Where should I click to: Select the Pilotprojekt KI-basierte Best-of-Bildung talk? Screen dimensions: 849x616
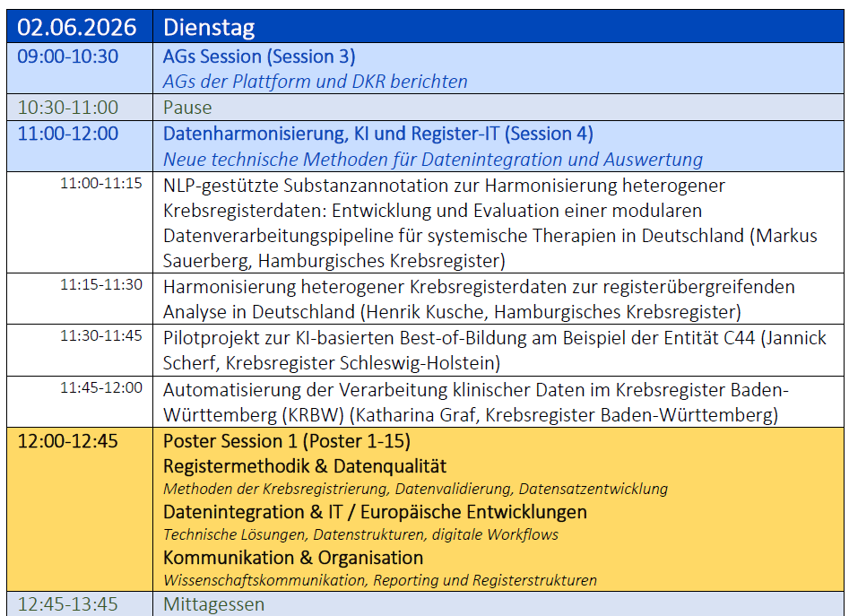[x=494, y=350]
